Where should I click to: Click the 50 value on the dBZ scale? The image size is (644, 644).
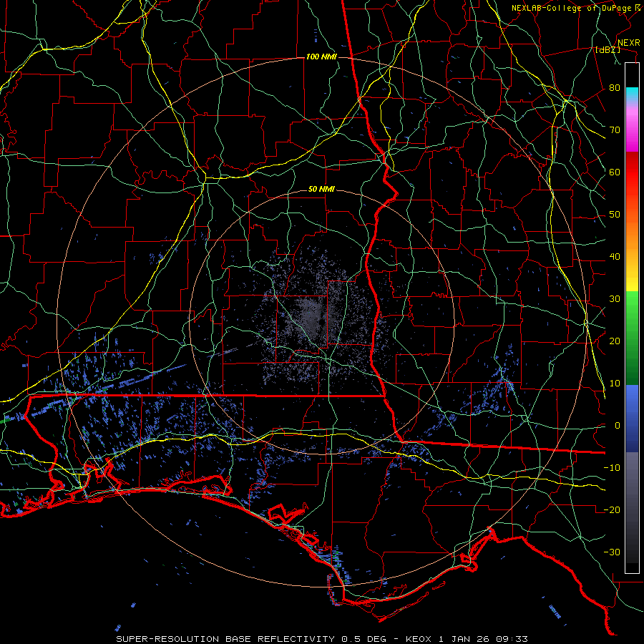[615, 215]
